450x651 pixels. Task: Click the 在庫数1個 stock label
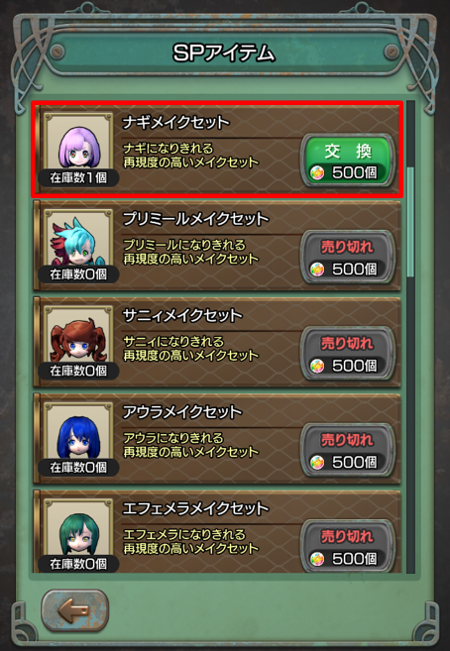click(78, 178)
